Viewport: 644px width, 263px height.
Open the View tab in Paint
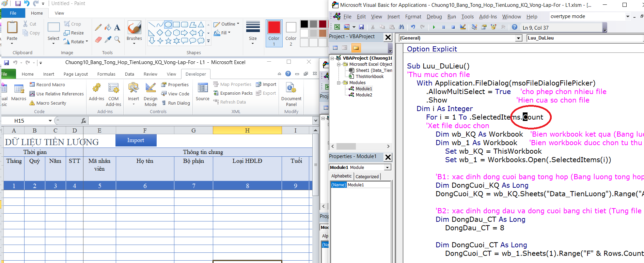pos(59,13)
